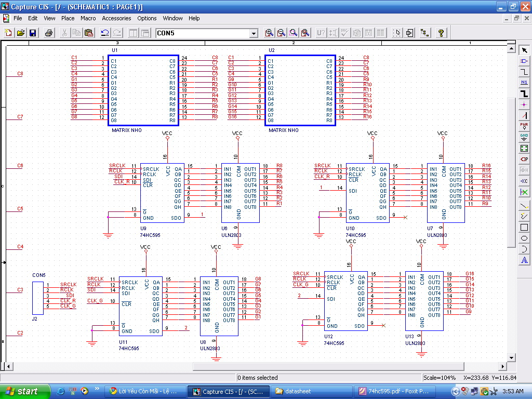
Task: Open the Accessories menu
Action: pos(116,18)
